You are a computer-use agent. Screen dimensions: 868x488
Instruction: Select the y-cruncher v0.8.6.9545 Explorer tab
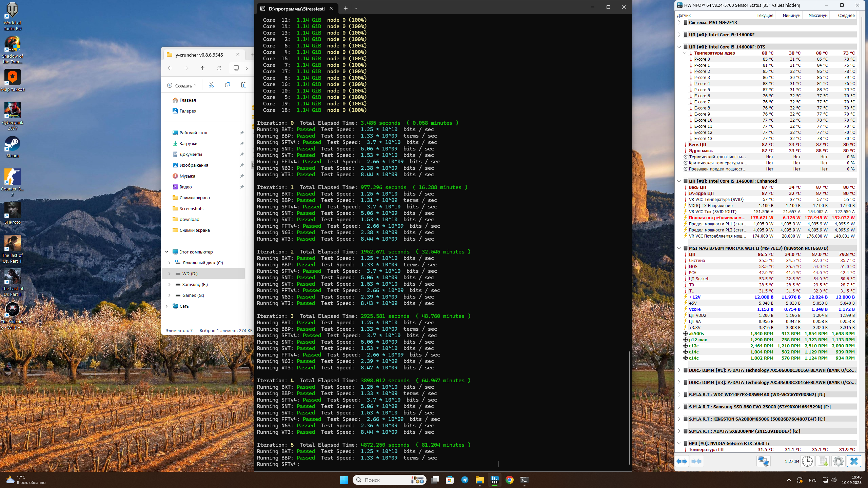pos(199,55)
